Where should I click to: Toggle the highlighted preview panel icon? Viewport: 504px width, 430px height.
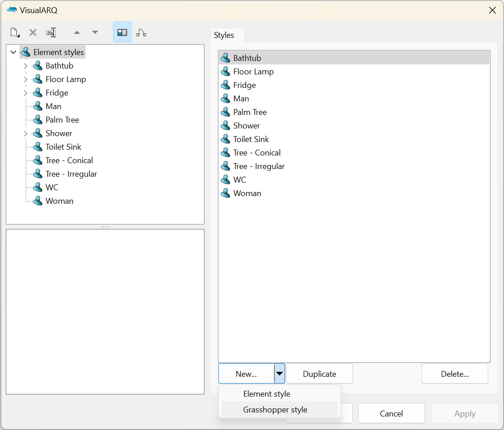[x=122, y=32]
